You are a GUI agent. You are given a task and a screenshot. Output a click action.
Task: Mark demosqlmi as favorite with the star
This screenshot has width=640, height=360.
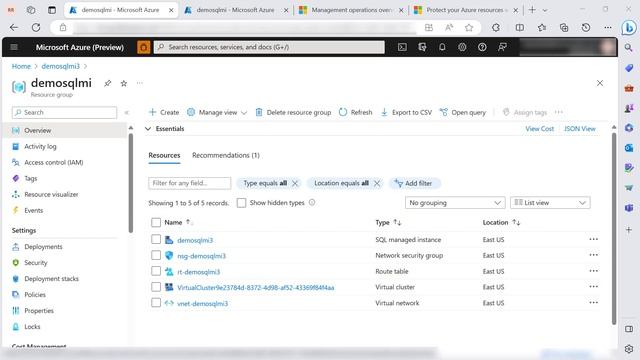tap(124, 83)
